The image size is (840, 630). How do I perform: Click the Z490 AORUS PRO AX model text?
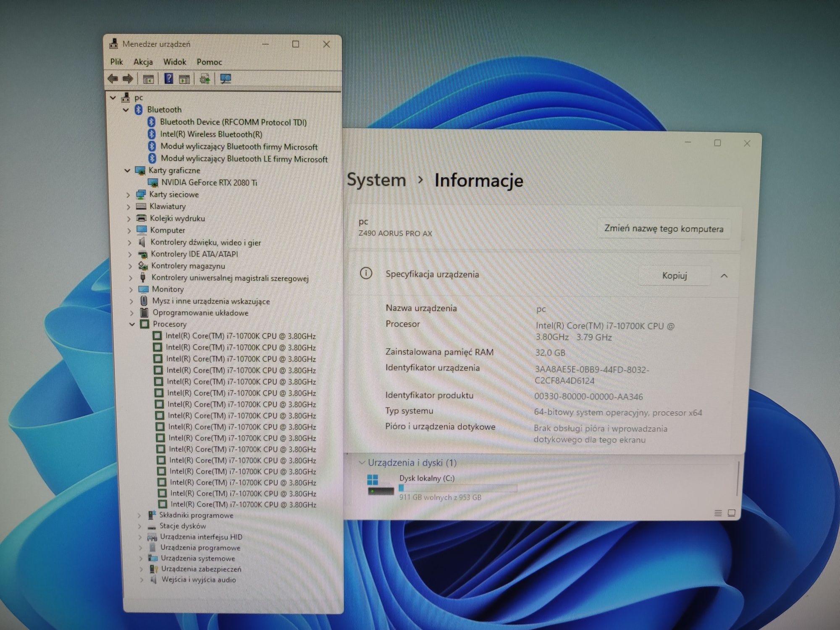click(395, 234)
